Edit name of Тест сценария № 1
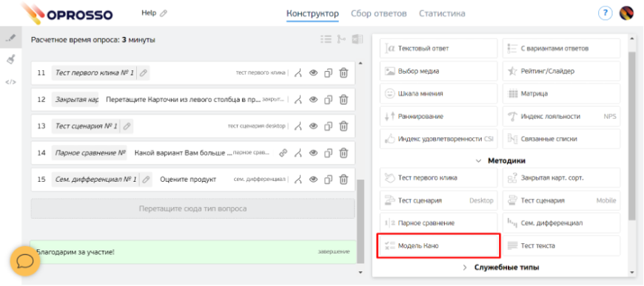The height and width of the screenshot is (286, 644). coord(127,126)
